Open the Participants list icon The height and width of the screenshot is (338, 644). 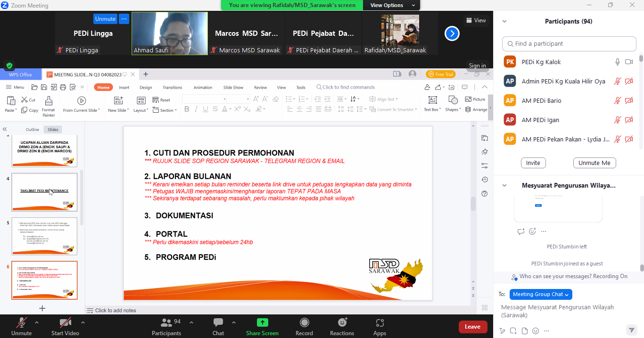click(x=166, y=323)
